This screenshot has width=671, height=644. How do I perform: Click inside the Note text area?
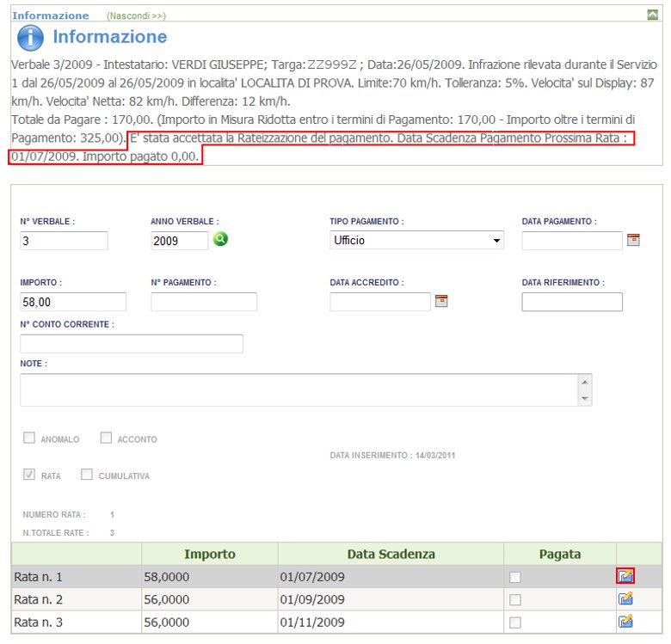coord(299,390)
